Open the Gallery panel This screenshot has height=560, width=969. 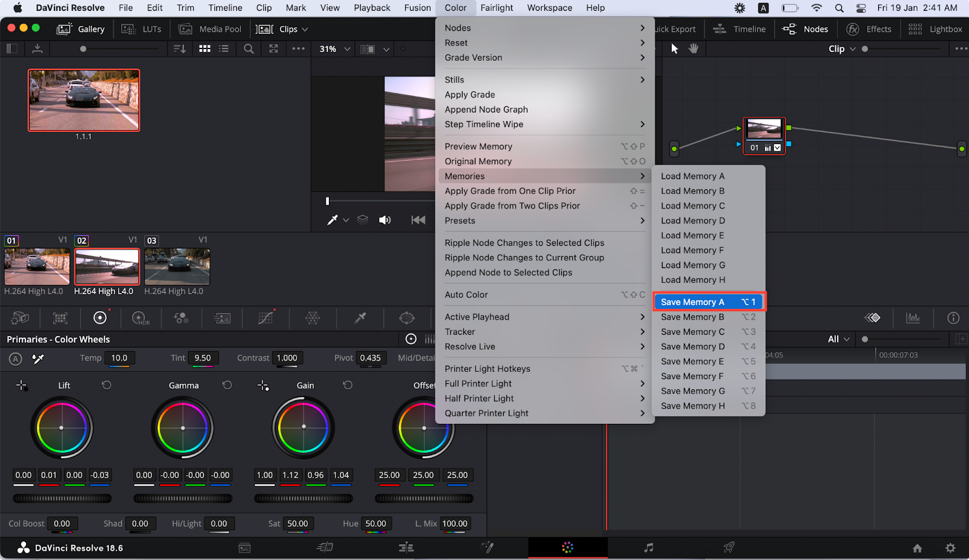81,29
